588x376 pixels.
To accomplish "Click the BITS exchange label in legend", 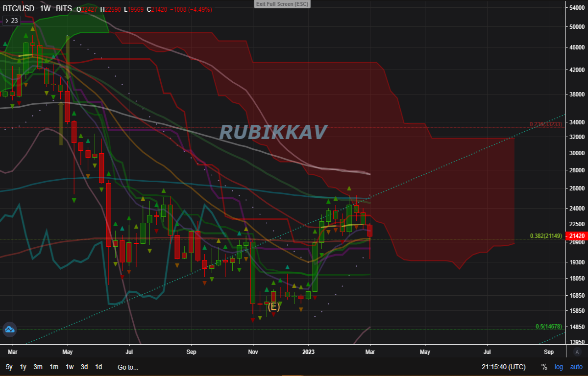I will click(64, 9).
